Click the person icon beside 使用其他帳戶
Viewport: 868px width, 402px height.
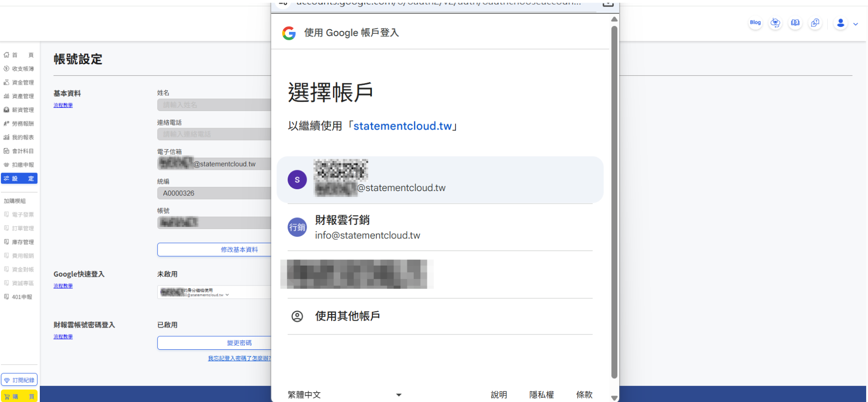click(297, 316)
